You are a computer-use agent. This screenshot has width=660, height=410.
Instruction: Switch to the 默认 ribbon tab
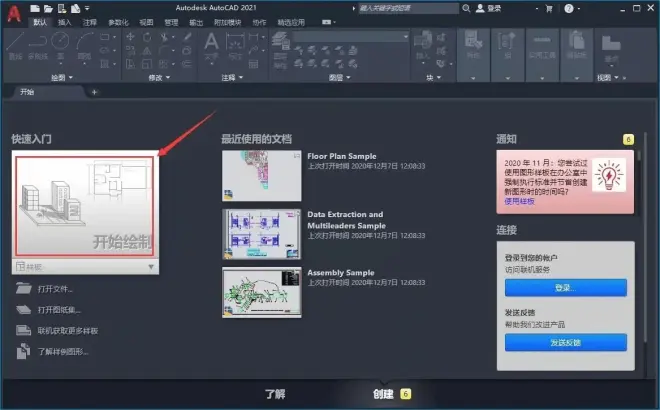pos(40,22)
